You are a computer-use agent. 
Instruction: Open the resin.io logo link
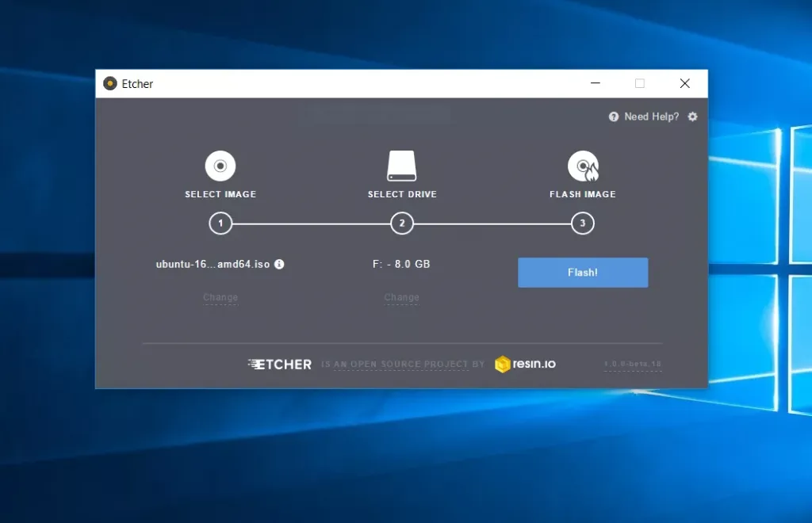(x=526, y=365)
